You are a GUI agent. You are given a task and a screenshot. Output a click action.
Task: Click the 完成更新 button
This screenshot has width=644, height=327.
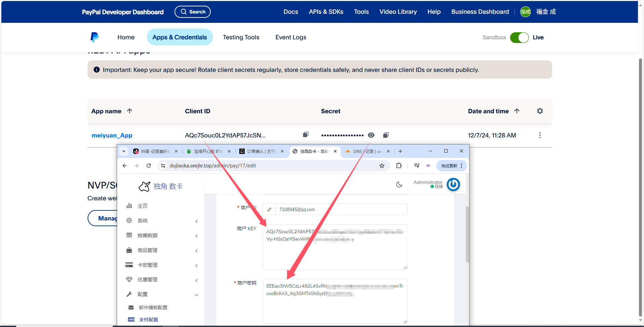coord(449,165)
